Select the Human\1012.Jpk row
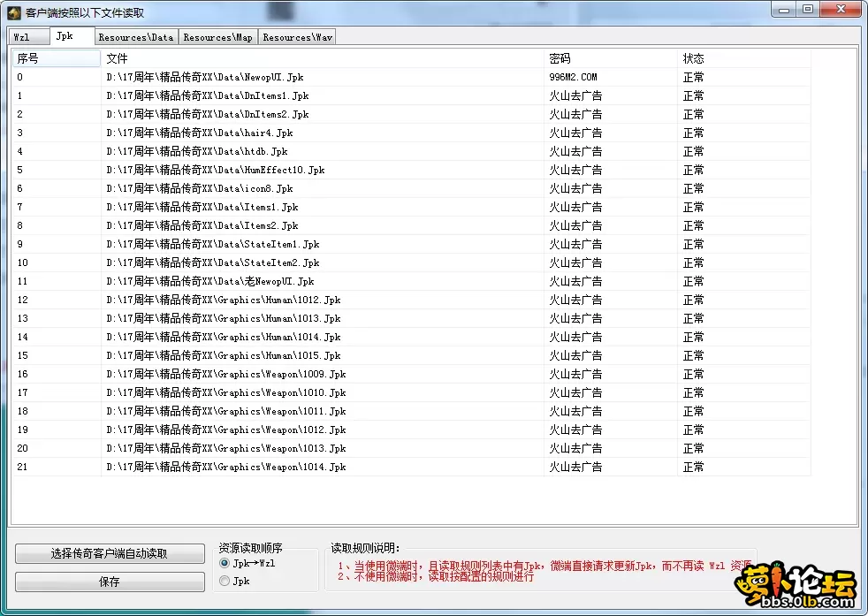This screenshot has width=868, height=616. [x=265, y=300]
